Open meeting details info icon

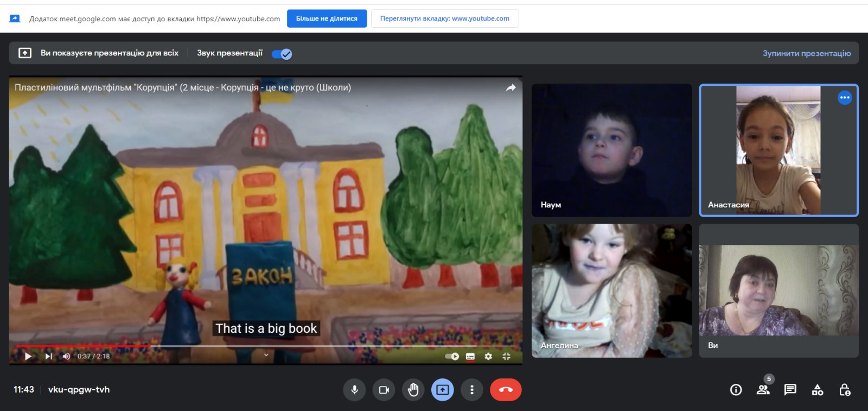[736, 390]
